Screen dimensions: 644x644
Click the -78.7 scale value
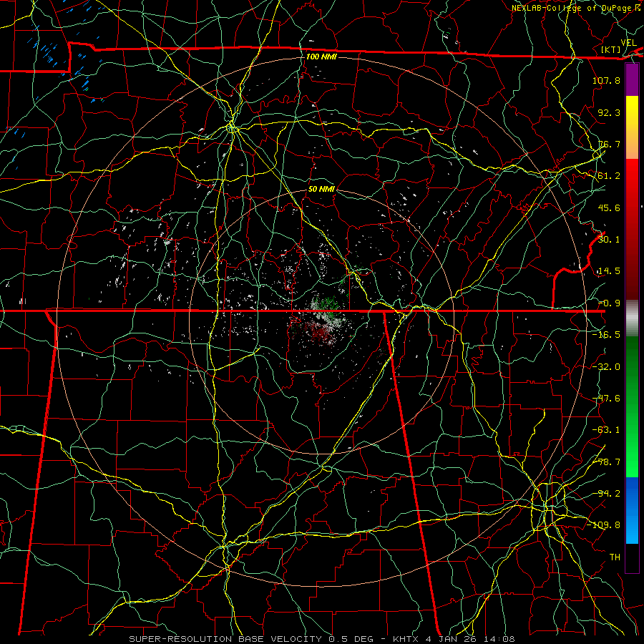[606, 462]
